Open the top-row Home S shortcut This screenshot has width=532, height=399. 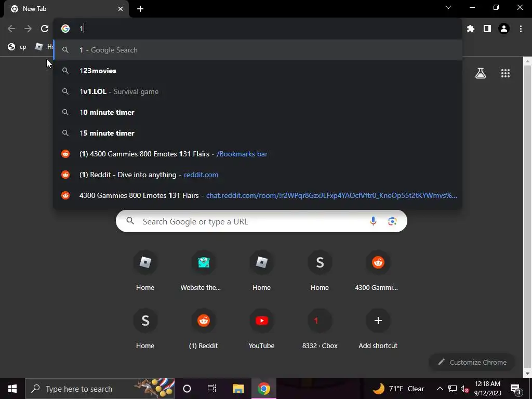pos(320,271)
